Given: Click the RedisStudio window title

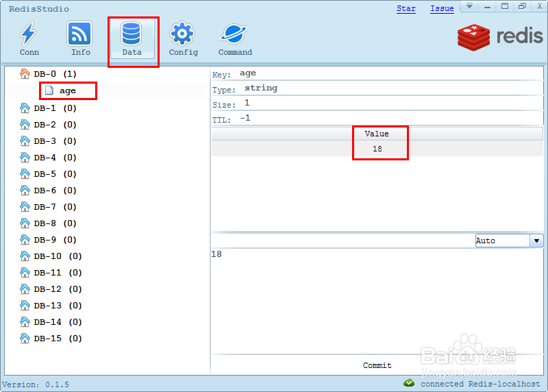Looking at the screenshot, I should [x=39, y=9].
